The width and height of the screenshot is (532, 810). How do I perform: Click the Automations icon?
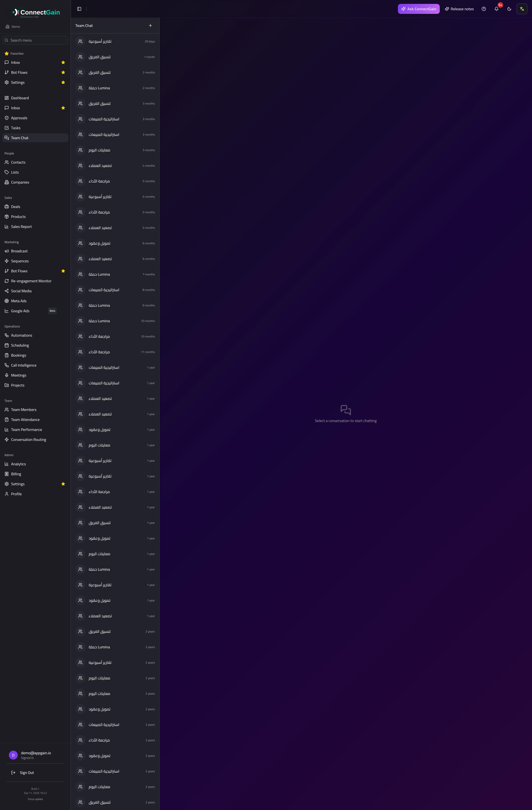point(7,335)
